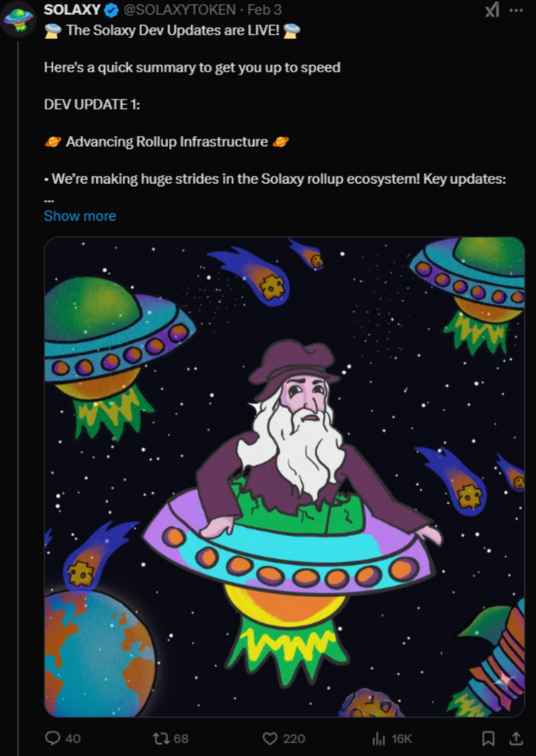Expand tweet text with Show more
This screenshot has height=756, width=536.
[x=80, y=216]
